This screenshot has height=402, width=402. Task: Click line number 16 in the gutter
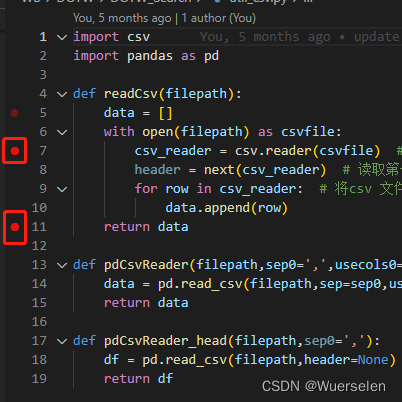[39, 322]
